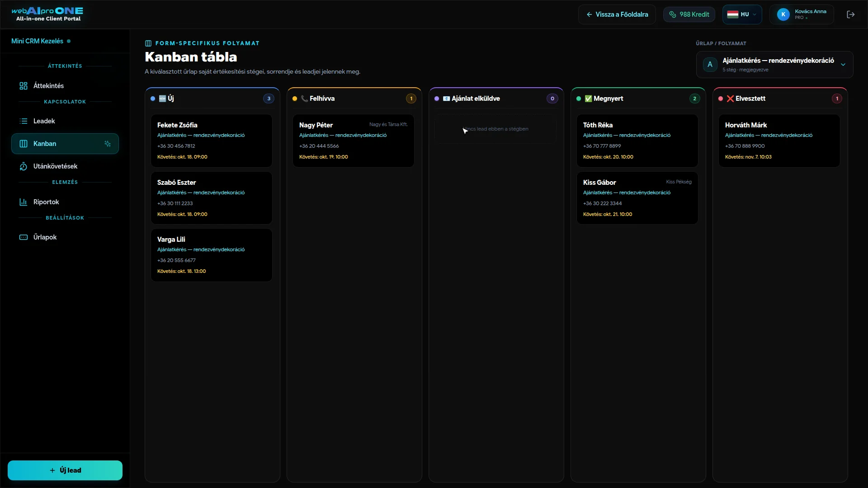This screenshot has height=488, width=868.
Task: Click the Leadek list icon
Action: (x=24, y=121)
